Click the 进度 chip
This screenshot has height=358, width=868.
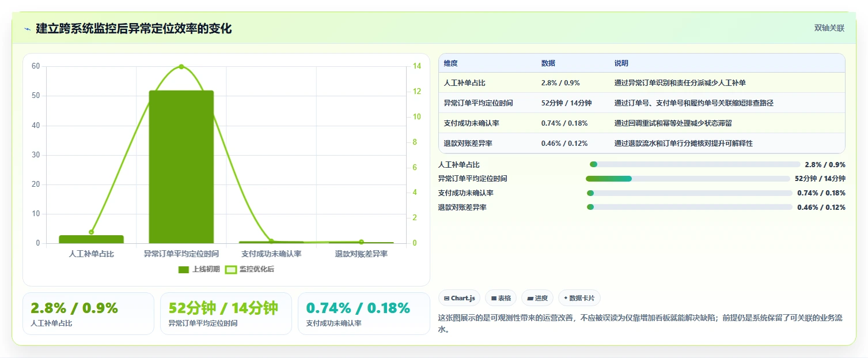point(537,298)
